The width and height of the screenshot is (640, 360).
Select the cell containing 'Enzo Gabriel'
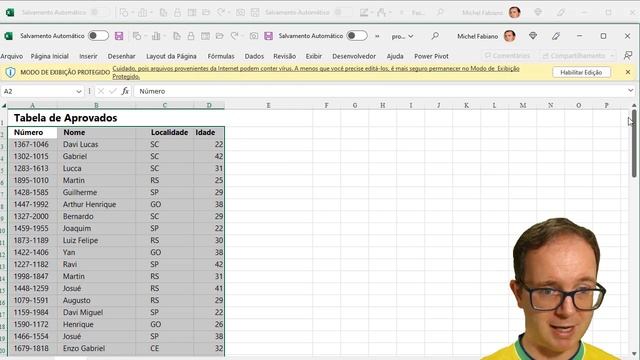[x=96, y=349]
